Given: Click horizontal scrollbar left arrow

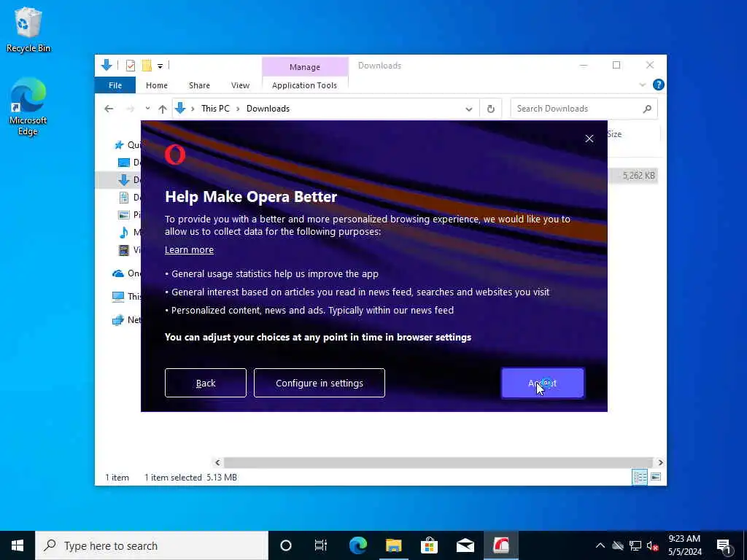Looking at the screenshot, I should 217,462.
